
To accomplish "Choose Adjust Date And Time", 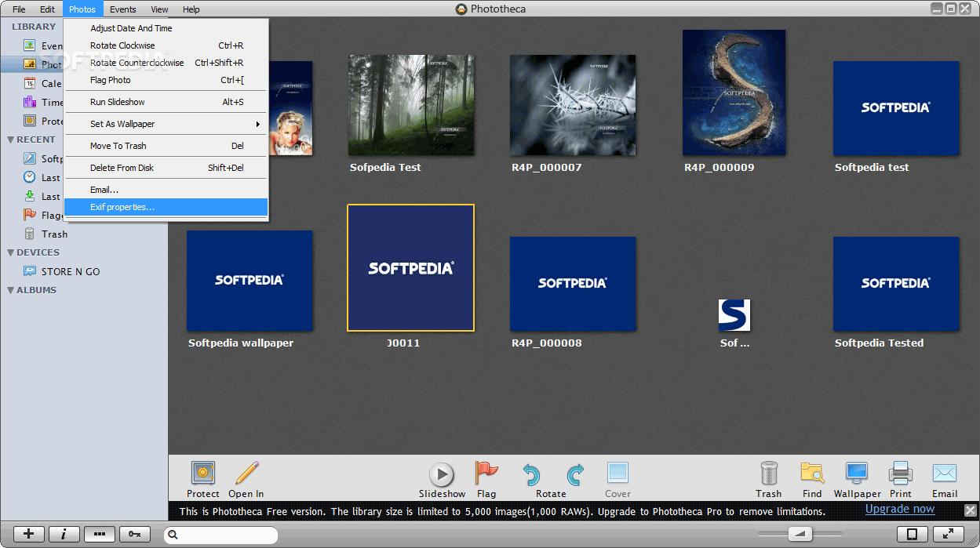I will point(166,28).
